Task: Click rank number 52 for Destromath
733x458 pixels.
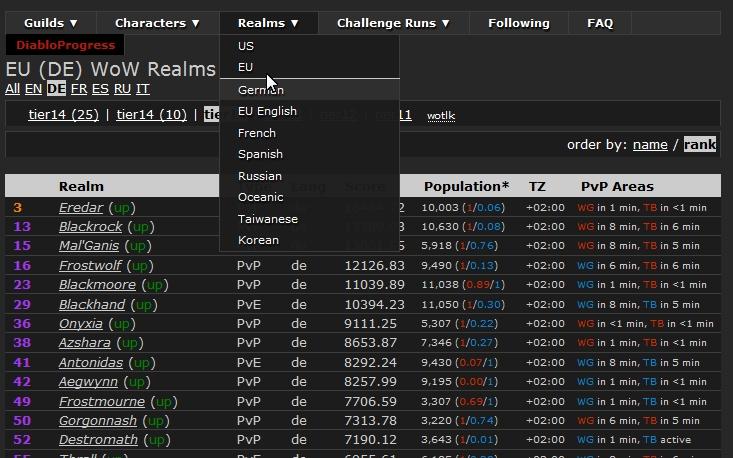Action: pyautogui.click(x=22, y=440)
